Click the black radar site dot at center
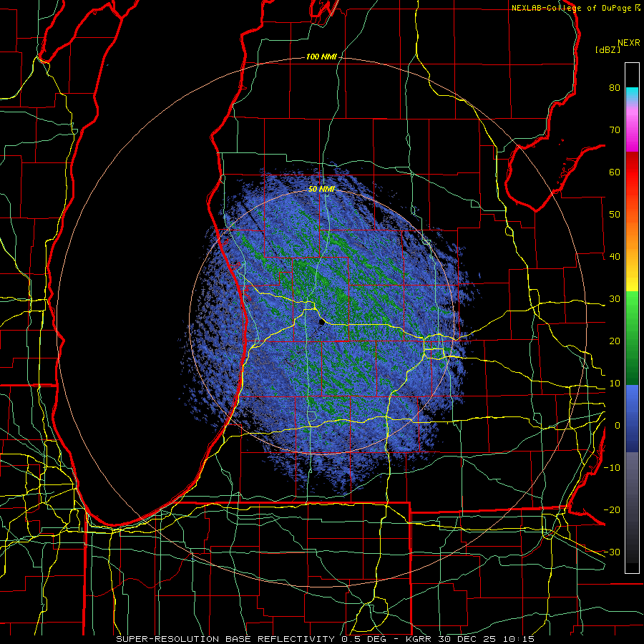Image resolution: width=644 pixels, height=644 pixels. coord(321,323)
